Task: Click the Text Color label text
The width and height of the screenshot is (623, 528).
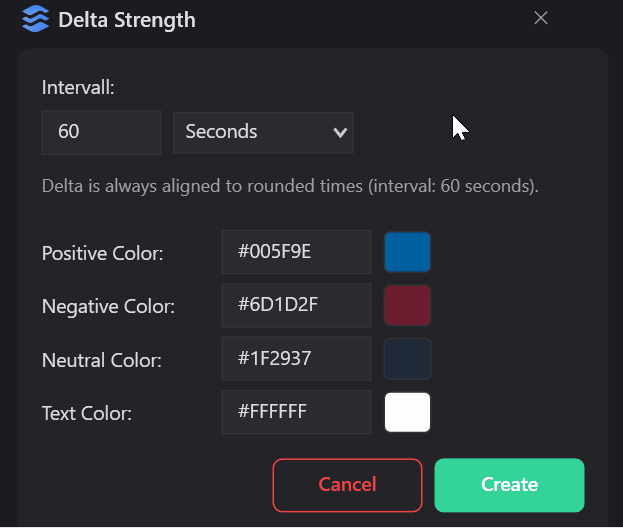Action: pyautogui.click(x=87, y=413)
